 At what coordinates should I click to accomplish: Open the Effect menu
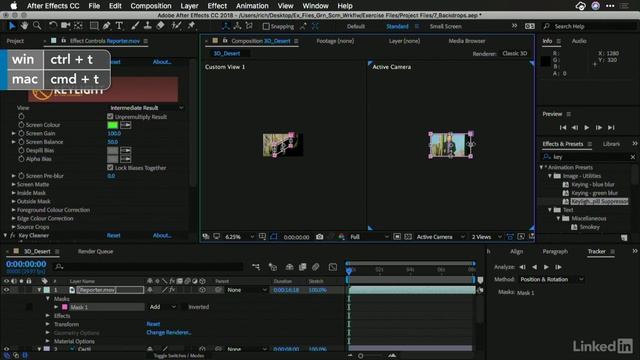[x=217, y=6]
